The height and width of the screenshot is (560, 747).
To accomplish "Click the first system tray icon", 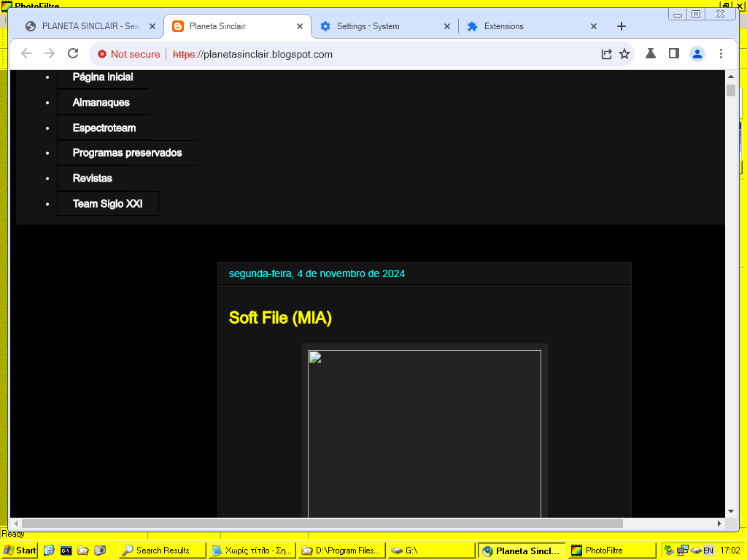I will (x=670, y=551).
